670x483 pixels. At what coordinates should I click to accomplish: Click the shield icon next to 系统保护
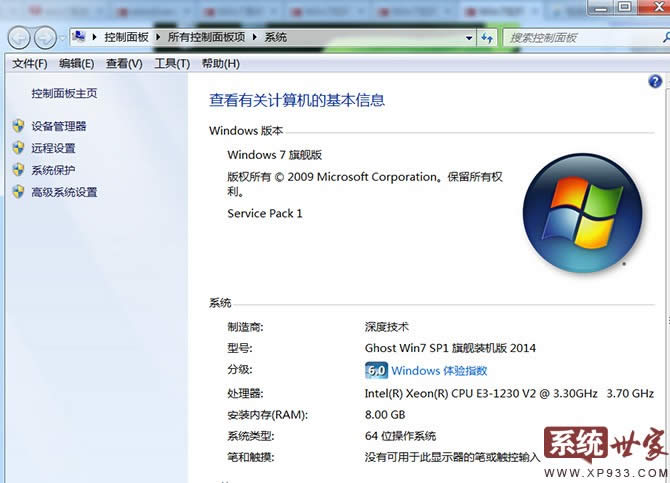17,170
